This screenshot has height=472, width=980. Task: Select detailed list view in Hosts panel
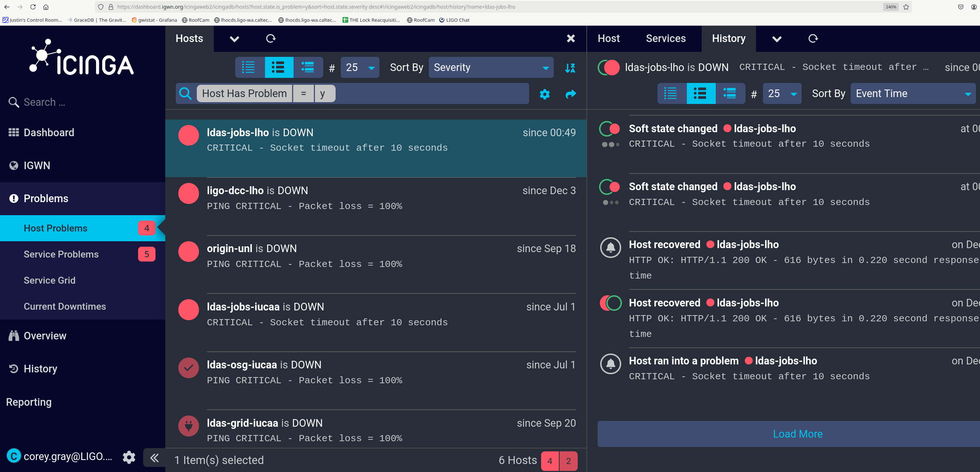308,67
